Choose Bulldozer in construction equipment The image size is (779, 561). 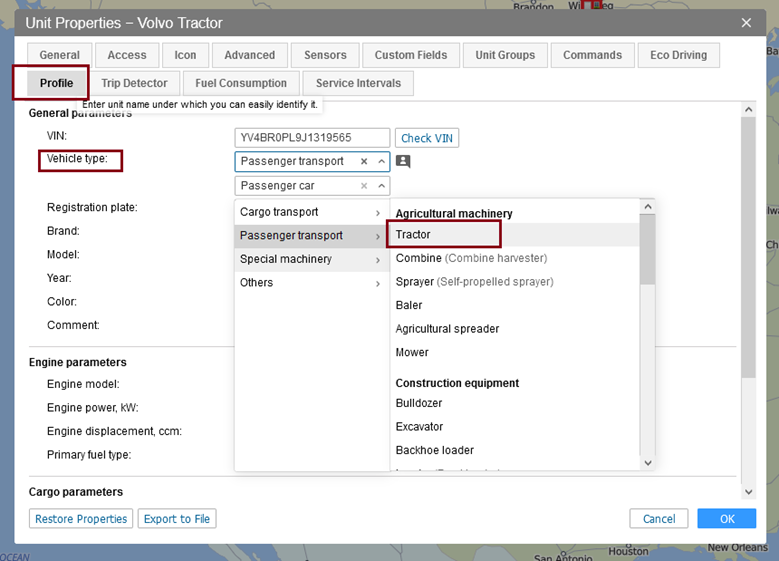tap(419, 403)
